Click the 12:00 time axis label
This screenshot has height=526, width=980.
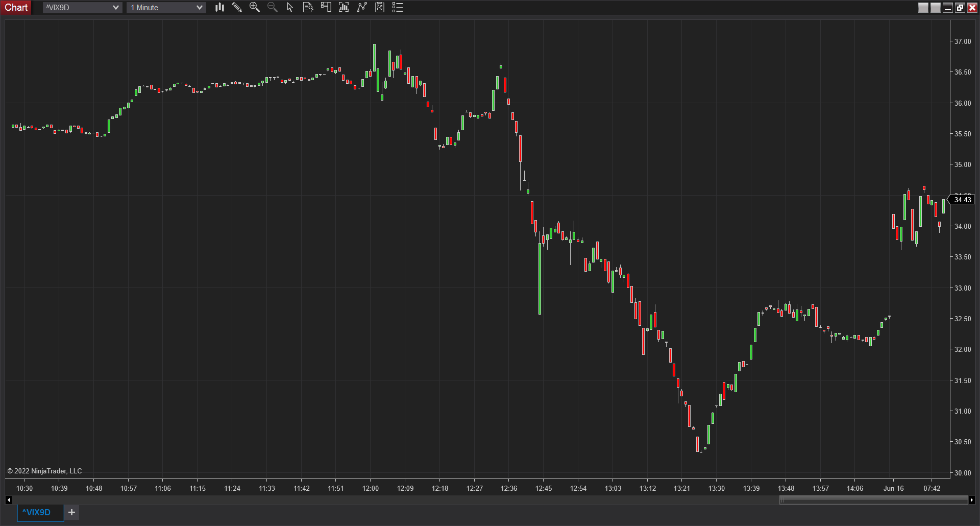tap(371, 488)
